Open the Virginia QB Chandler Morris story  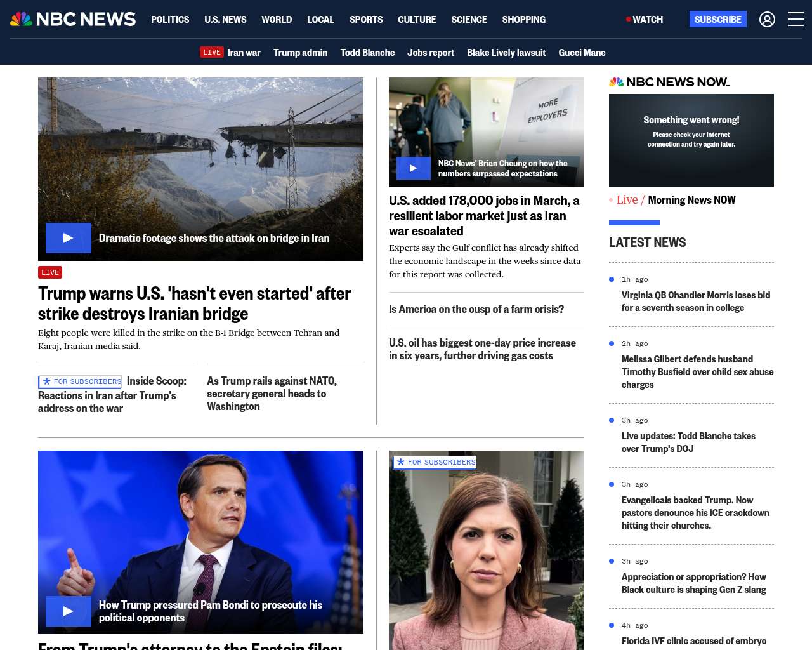click(x=695, y=302)
